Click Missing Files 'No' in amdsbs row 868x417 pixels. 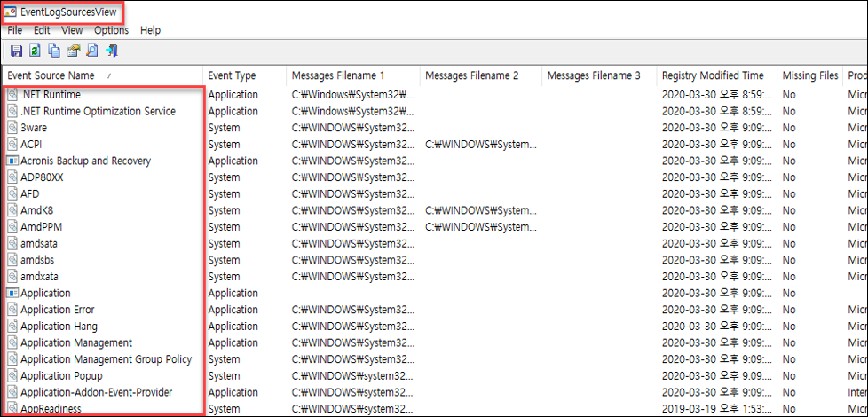coord(789,260)
